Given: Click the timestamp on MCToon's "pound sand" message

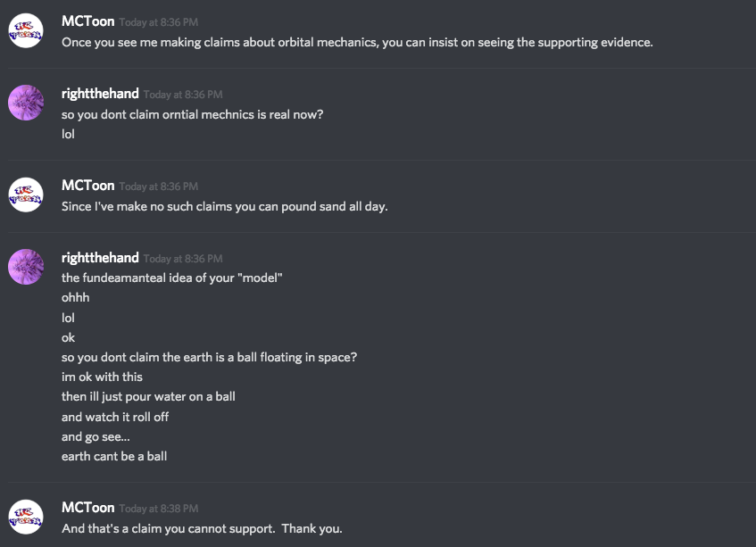Looking at the screenshot, I should pyautogui.click(x=158, y=186).
